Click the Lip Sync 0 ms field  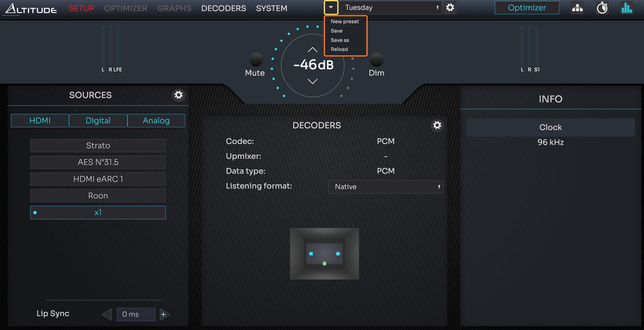[136, 314]
